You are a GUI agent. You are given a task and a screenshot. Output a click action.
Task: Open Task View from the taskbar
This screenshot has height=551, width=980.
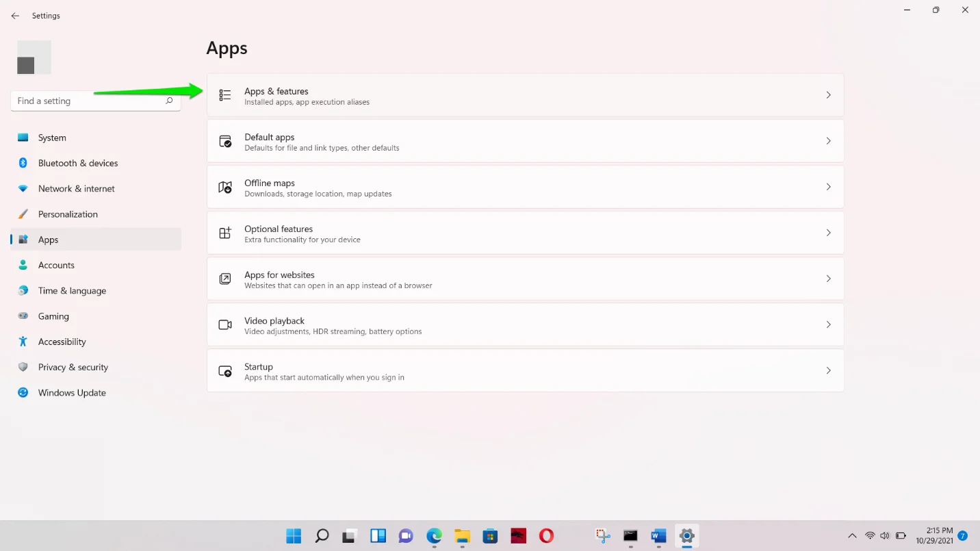[x=350, y=535]
